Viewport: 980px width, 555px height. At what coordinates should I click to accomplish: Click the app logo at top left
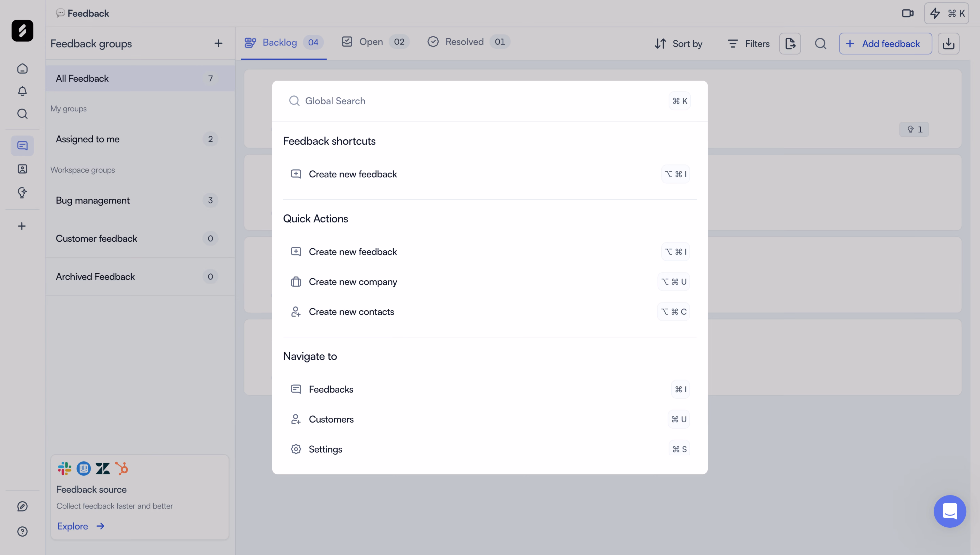pyautogui.click(x=22, y=30)
